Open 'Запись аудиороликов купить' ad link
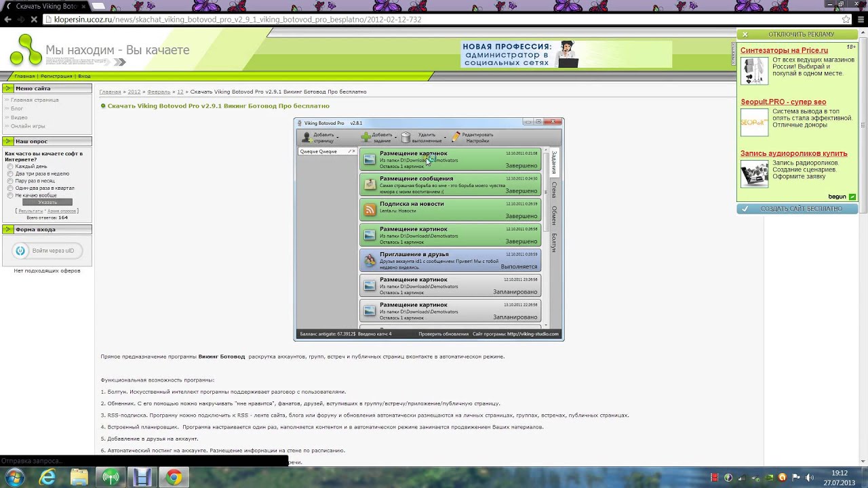 click(793, 153)
